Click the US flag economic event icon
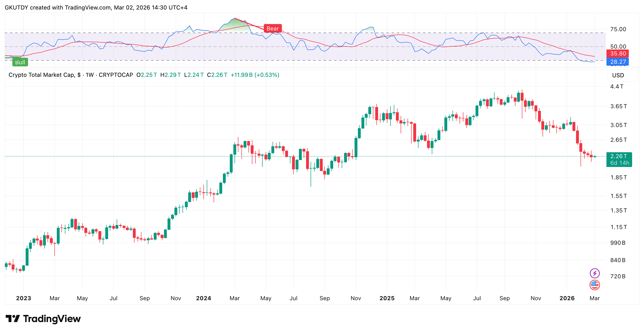 coord(595,285)
